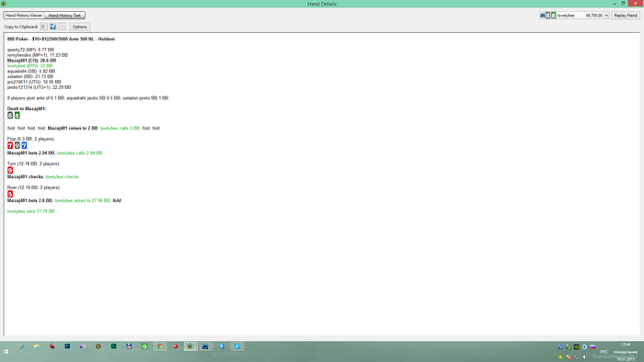Expand the lovelybee player dropdown
The height and width of the screenshot is (362, 644).
tap(606, 16)
